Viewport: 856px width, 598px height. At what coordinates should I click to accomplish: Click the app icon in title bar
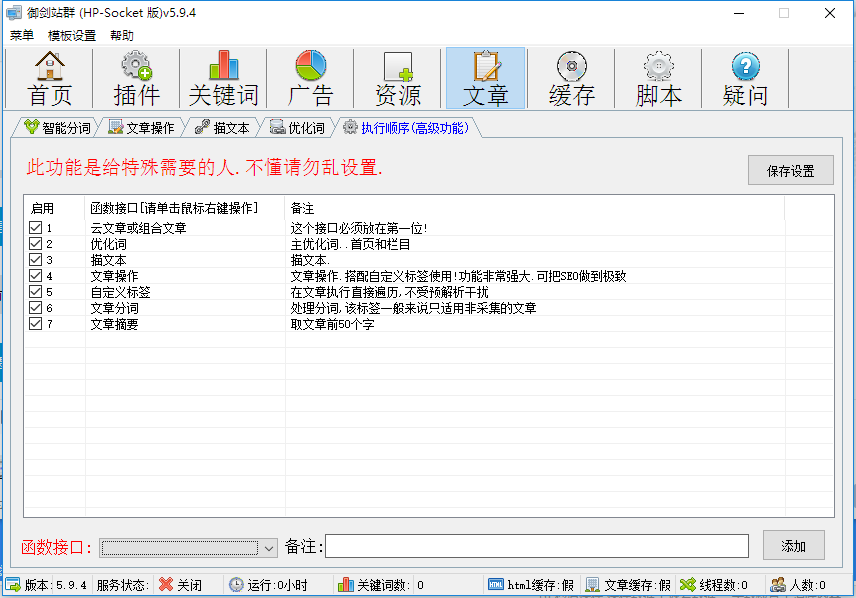pos(14,13)
